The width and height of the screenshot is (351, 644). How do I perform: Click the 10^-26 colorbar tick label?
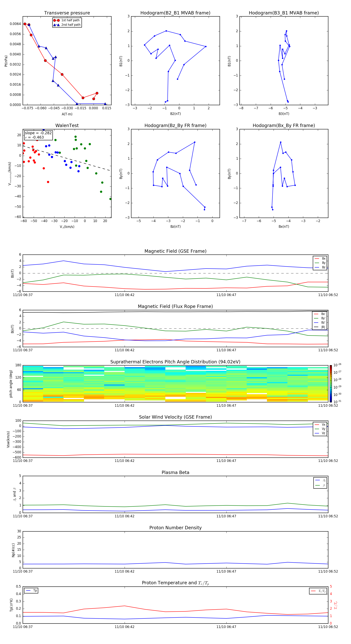(x=337, y=365)
